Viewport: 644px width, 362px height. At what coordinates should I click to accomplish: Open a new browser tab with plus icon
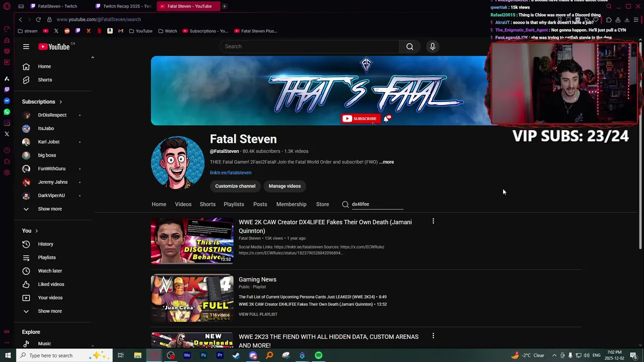[x=224, y=6]
